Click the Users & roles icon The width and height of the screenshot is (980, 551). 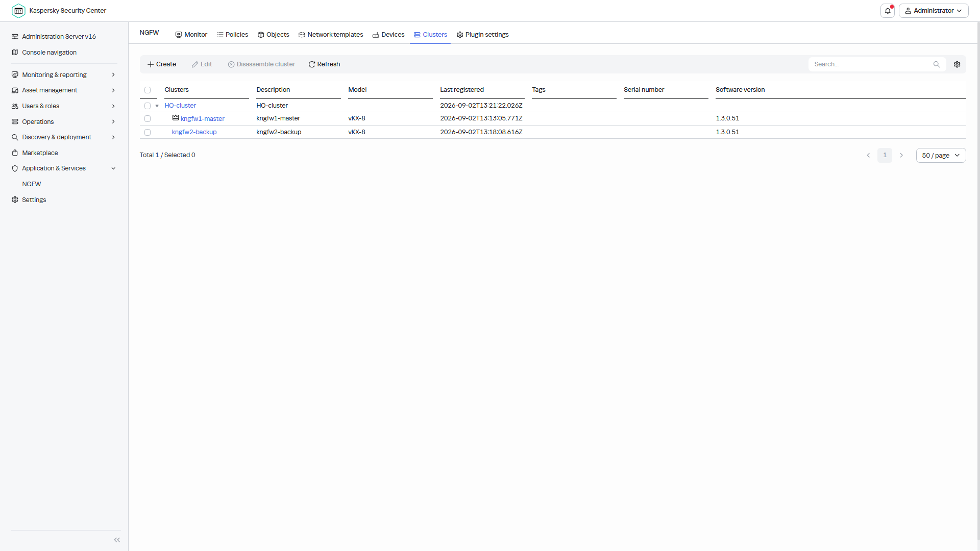point(15,106)
